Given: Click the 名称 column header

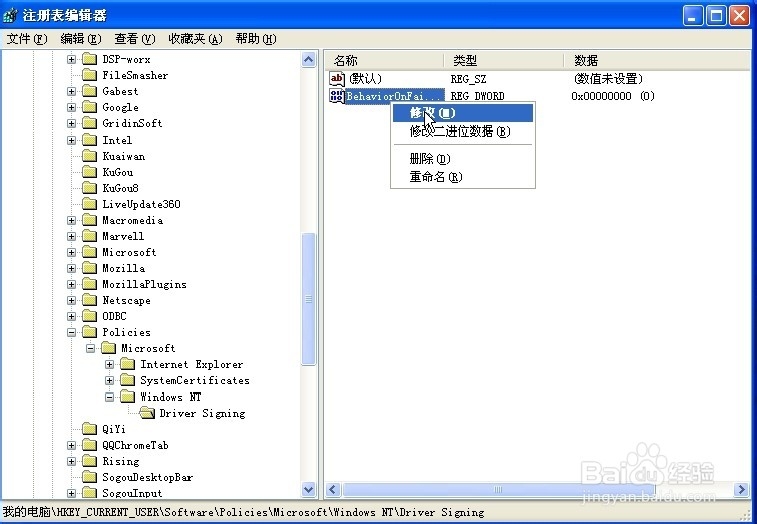Looking at the screenshot, I should (384, 60).
